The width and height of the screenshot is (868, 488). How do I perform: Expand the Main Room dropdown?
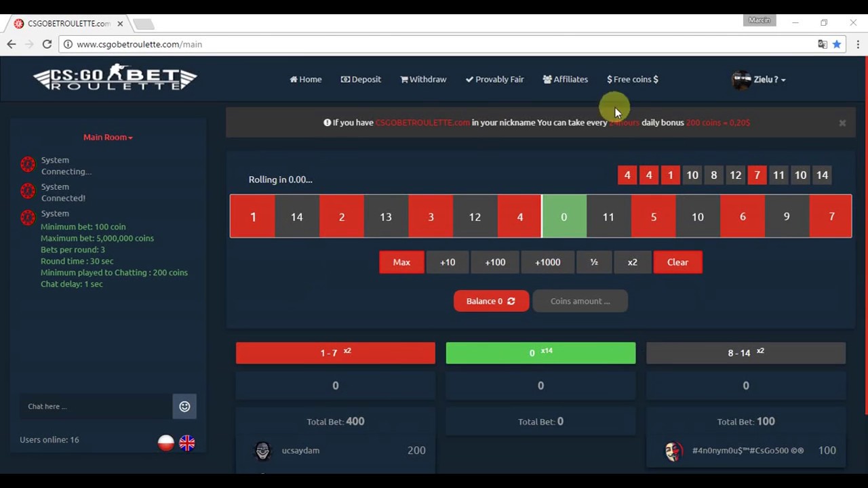click(x=108, y=137)
